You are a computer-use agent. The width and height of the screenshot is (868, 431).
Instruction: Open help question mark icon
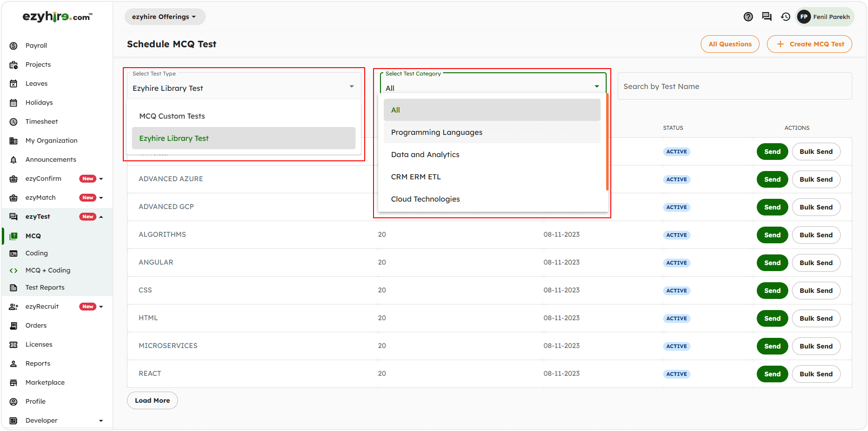[x=748, y=17]
